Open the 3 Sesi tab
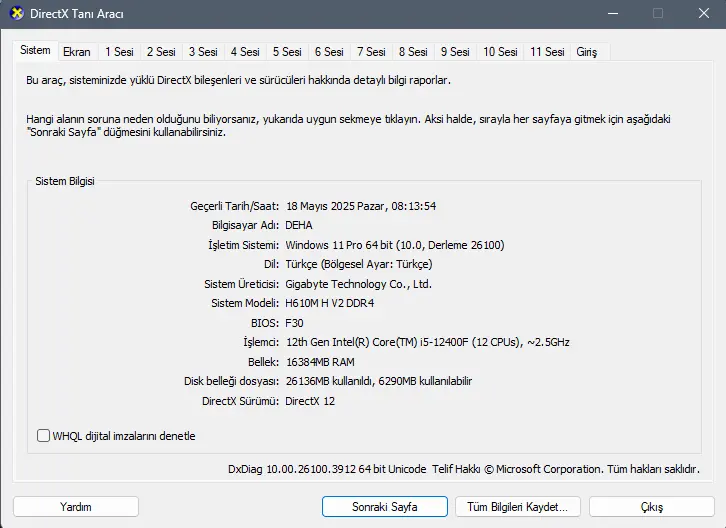 point(203,52)
